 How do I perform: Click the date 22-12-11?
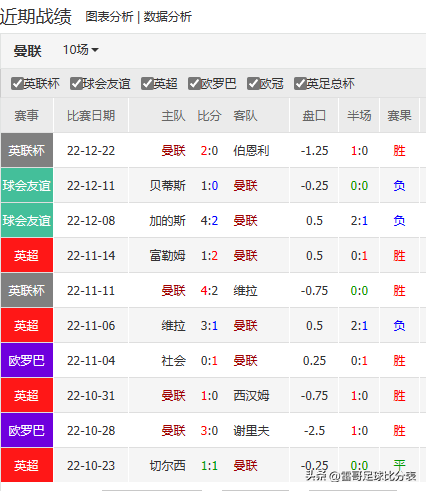(91, 186)
